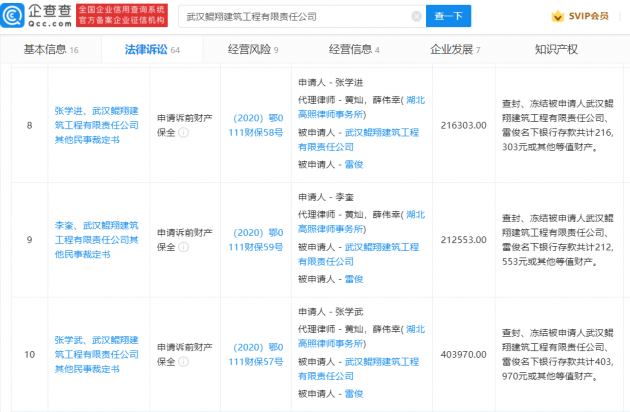The width and height of the screenshot is (630, 412).
Task: Click ruling text mentioning 212,553元
Action: point(558,240)
